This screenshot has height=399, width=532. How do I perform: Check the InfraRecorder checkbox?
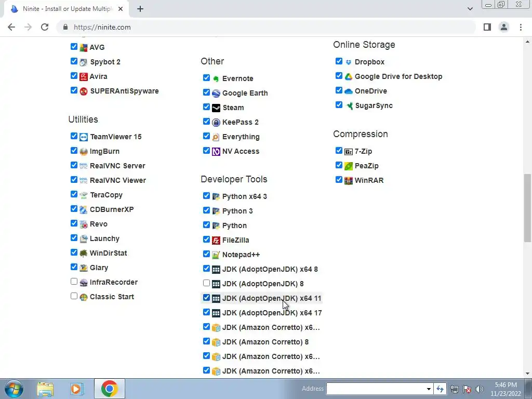(x=74, y=282)
